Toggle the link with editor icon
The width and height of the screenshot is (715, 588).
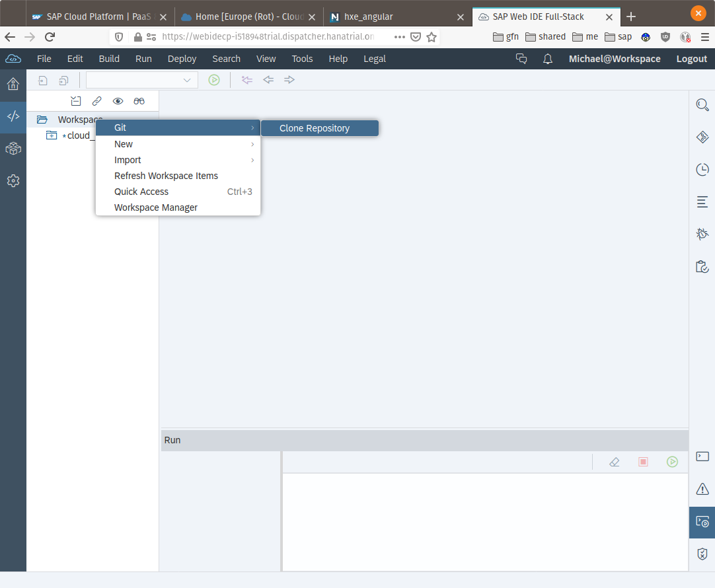coord(96,101)
